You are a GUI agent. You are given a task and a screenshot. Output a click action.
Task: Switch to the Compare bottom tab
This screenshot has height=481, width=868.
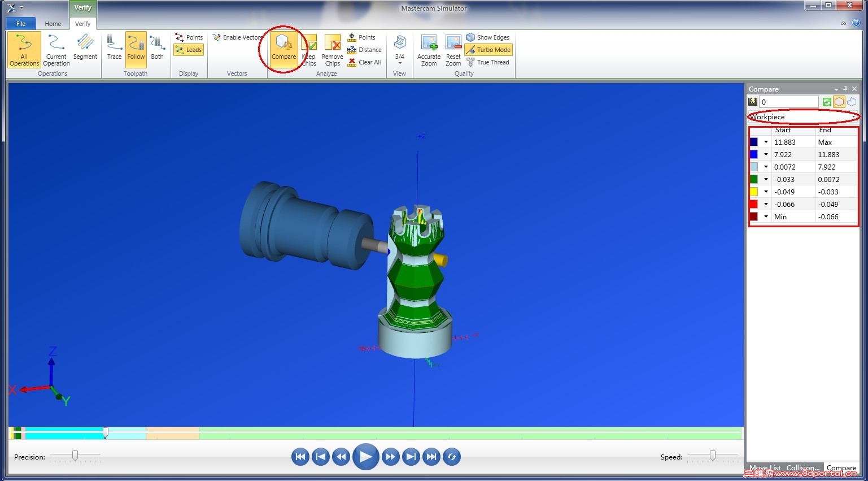(x=841, y=468)
